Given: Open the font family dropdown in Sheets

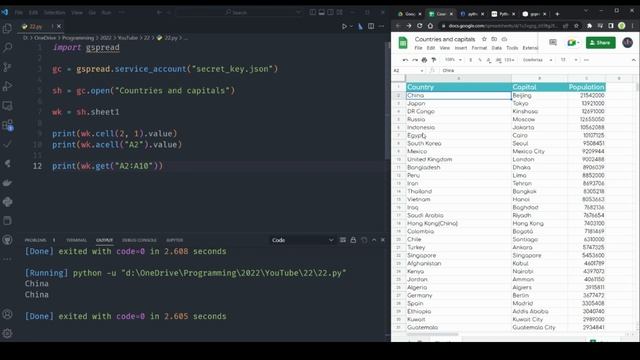Looking at the screenshot, I should tap(537, 60).
